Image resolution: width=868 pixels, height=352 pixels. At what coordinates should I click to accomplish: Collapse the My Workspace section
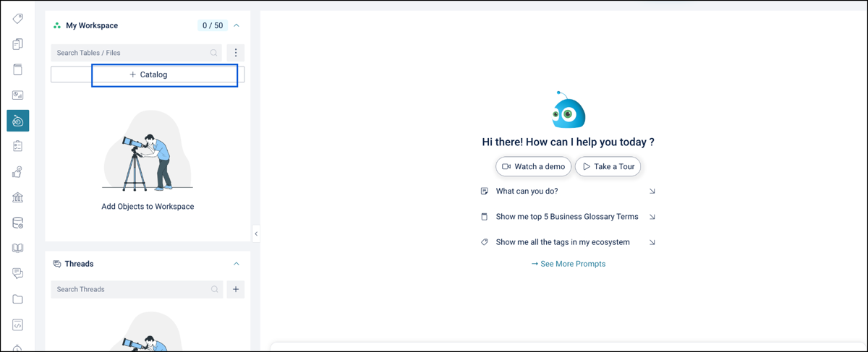[237, 25]
